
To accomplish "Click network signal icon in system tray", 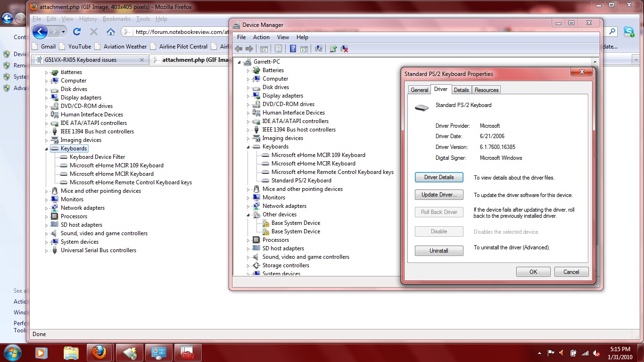I will point(585,353).
